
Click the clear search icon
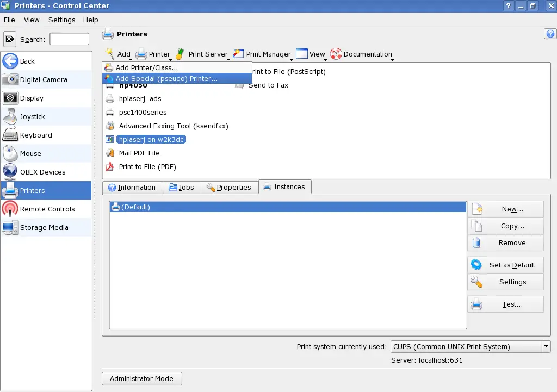click(x=10, y=39)
